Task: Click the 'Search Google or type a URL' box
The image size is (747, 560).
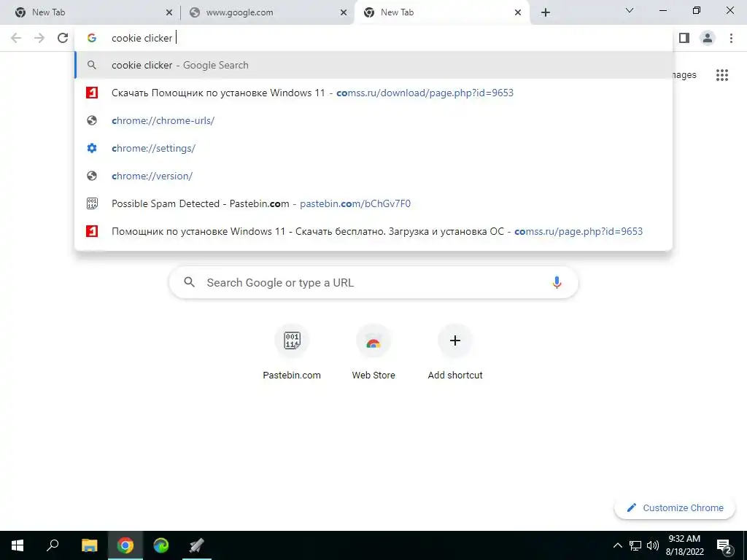Action: click(373, 282)
